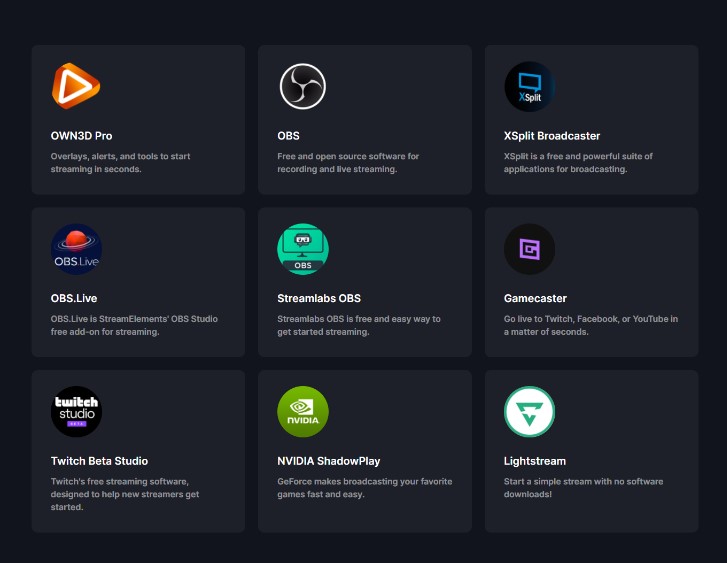Image resolution: width=727 pixels, height=563 pixels.
Task: Open the OBS.Live title link
Action: click(x=74, y=298)
